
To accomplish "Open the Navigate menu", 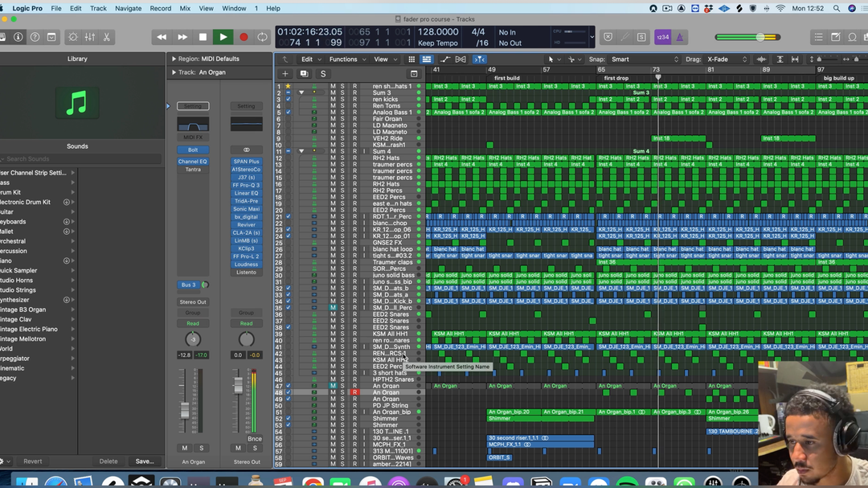I will point(128,8).
